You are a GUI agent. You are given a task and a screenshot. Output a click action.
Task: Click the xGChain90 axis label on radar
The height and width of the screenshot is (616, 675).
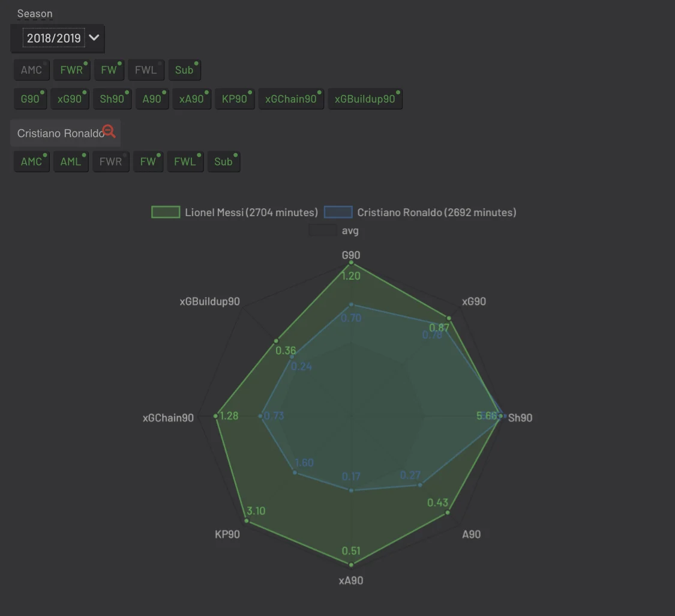[x=169, y=418]
